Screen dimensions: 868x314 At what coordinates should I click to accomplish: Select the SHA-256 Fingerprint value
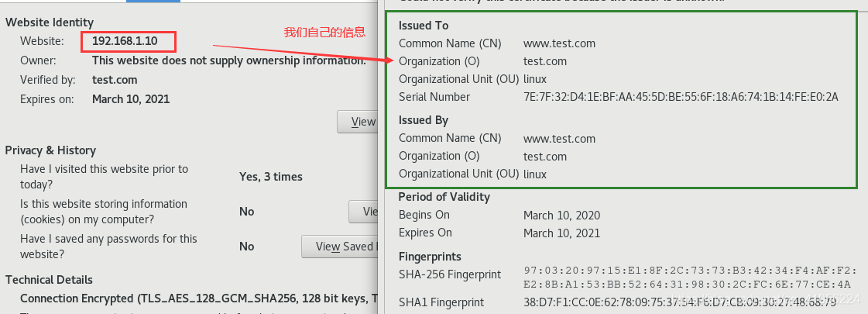pyautogui.click(x=687, y=278)
